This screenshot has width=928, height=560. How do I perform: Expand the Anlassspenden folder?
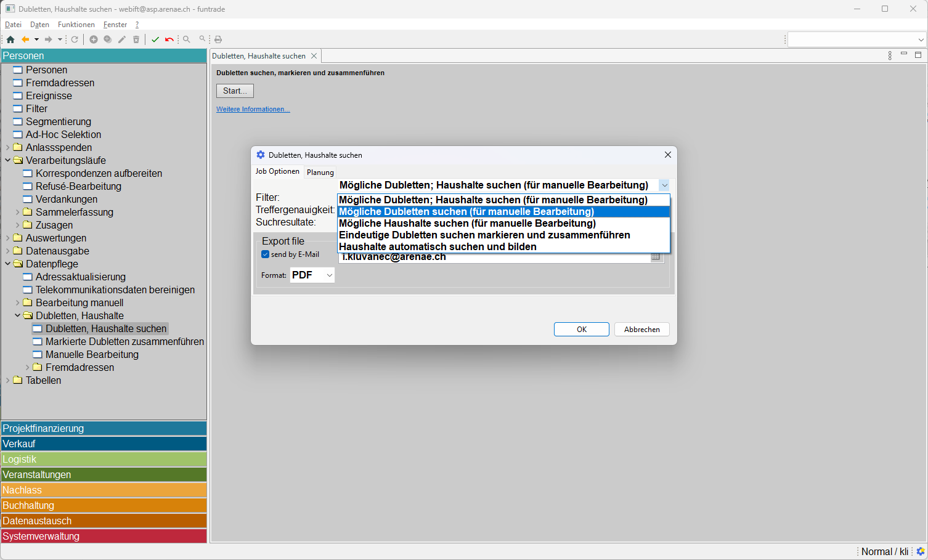[x=8, y=147]
